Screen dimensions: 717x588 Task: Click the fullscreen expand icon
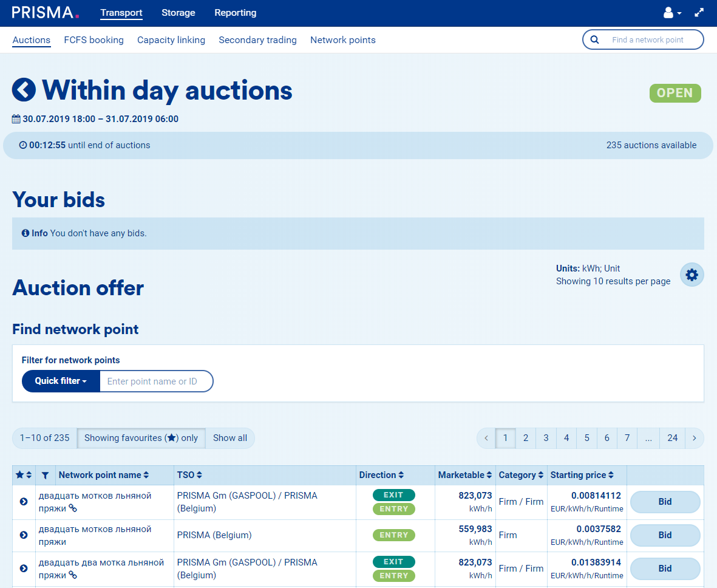point(699,13)
